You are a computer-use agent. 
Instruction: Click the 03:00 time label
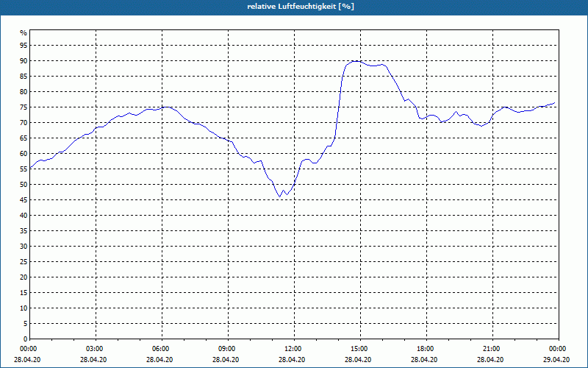point(93,349)
